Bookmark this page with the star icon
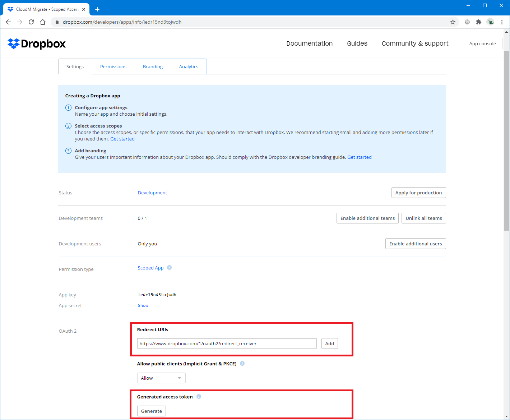510x420 pixels. (453, 22)
